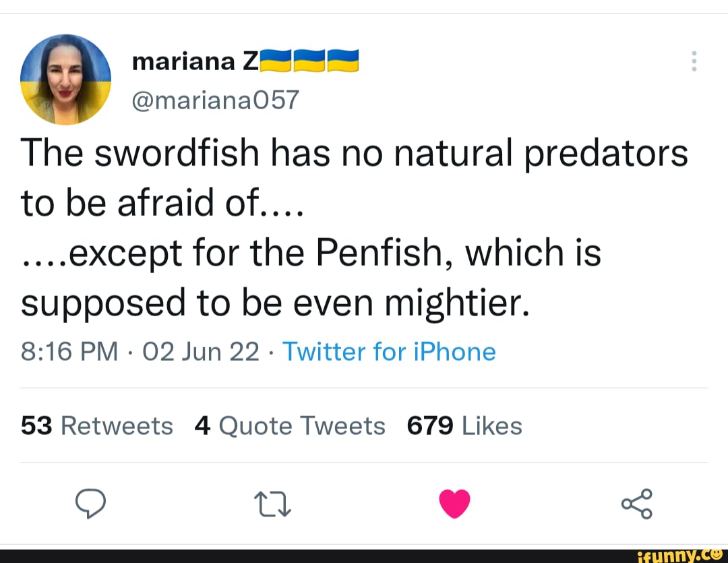Toggle retweet status on the tweet
Screen dimensions: 728x563
272,503
